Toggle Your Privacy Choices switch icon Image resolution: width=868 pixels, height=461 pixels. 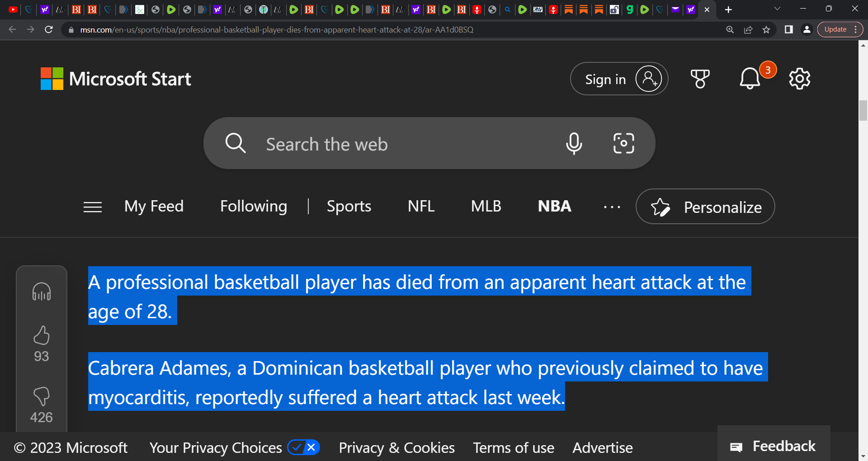click(x=304, y=447)
